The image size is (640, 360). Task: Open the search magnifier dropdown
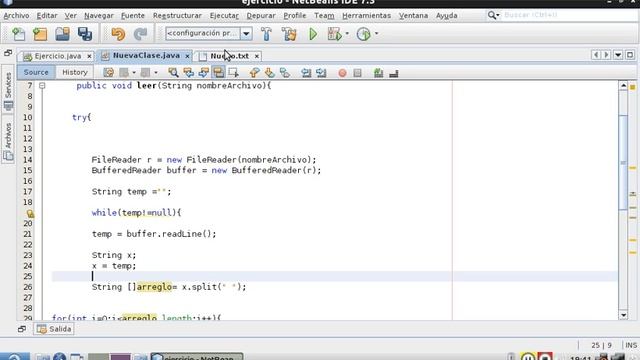pos(493,15)
